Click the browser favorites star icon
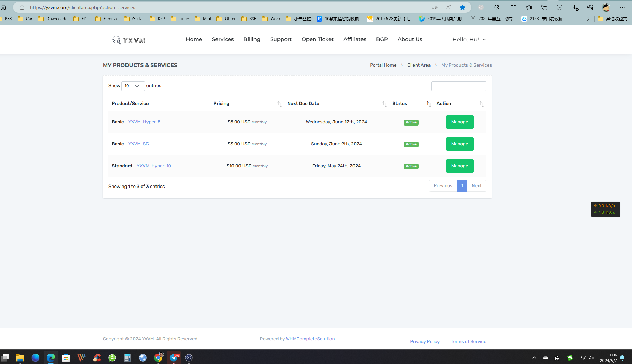 pyautogui.click(x=462, y=7)
